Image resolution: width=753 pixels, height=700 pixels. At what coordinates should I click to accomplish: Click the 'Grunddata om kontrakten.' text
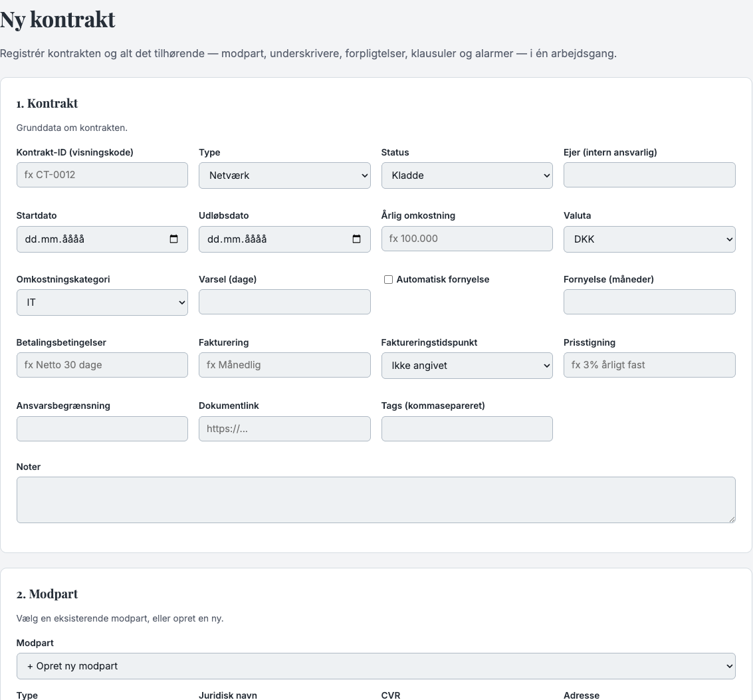tap(72, 128)
